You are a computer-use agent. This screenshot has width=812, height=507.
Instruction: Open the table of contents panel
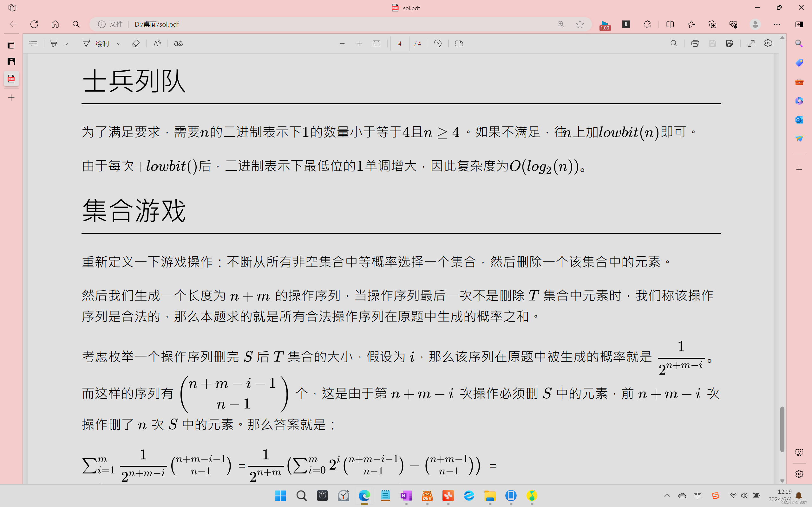(33, 43)
